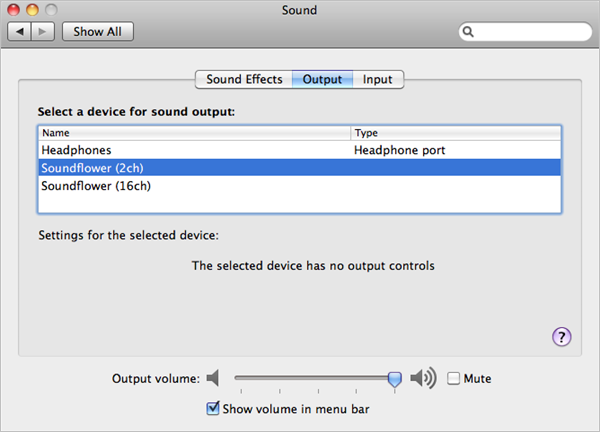Switch to the Sound Effects tab
This screenshot has height=432, width=600.
click(x=244, y=79)
